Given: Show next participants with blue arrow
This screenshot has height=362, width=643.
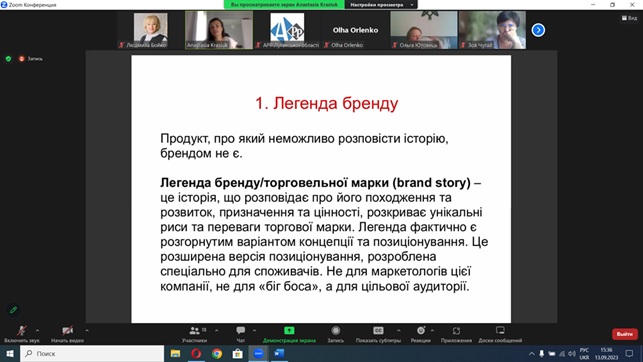Looking at the screenshot, I should pyautogui.click(x=538, y=30).
